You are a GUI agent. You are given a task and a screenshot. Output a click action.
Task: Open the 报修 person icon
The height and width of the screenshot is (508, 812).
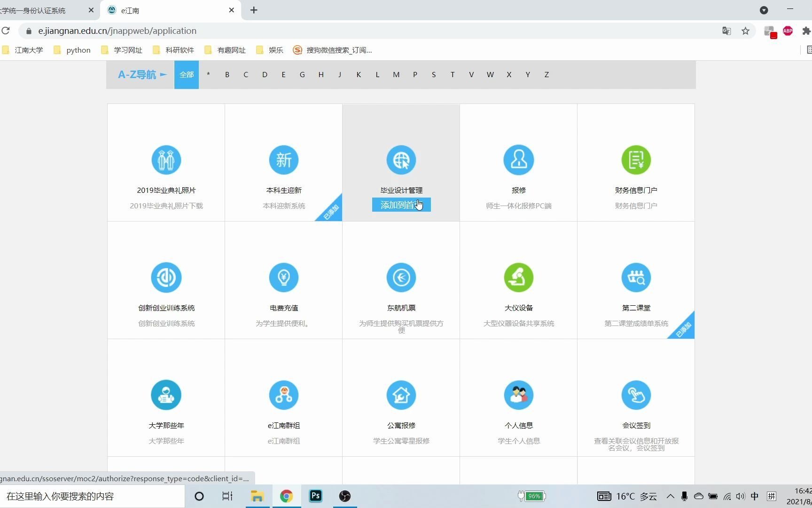point(519,160)
